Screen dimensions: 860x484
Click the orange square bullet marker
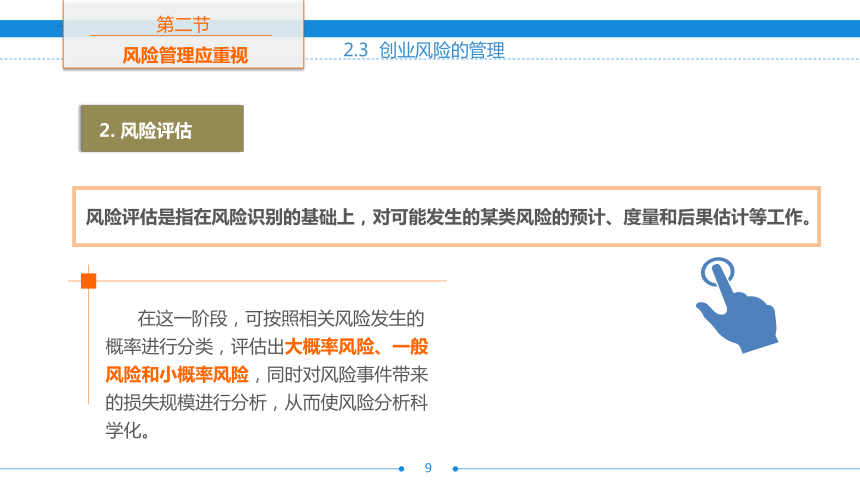point(88,281)
